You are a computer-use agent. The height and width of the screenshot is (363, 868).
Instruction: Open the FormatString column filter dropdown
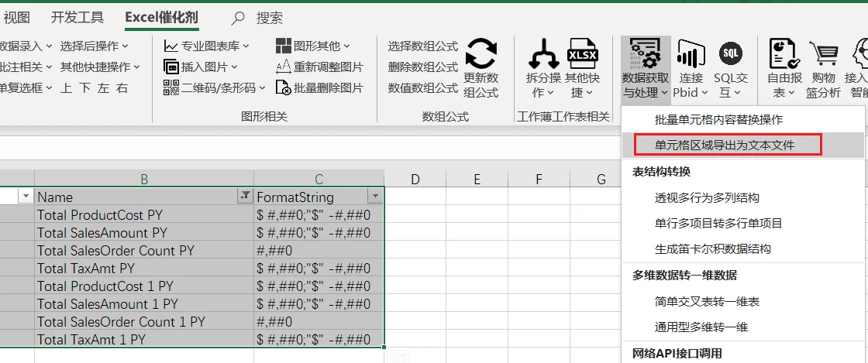[x=375, y=197]
